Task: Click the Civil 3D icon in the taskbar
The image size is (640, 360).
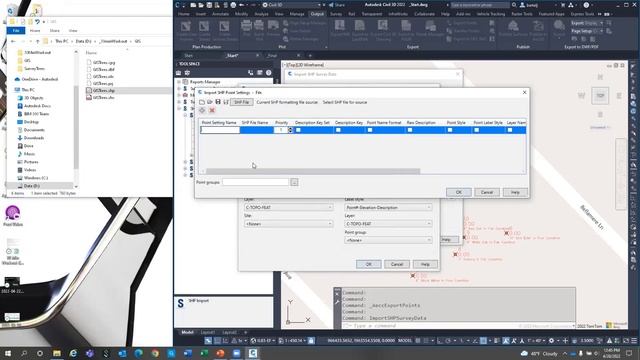Action: pyautogui.click(x=253, y=353)
